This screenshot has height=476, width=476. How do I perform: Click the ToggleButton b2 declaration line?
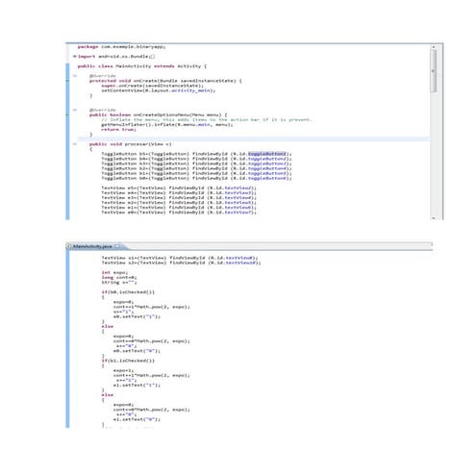click(x=196, y=168)
